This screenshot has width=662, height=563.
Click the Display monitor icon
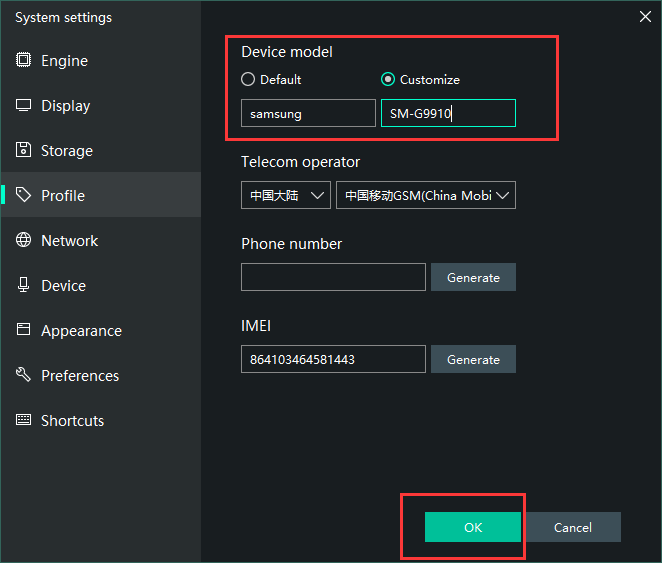pyautogui.click(x=24, y=106)
